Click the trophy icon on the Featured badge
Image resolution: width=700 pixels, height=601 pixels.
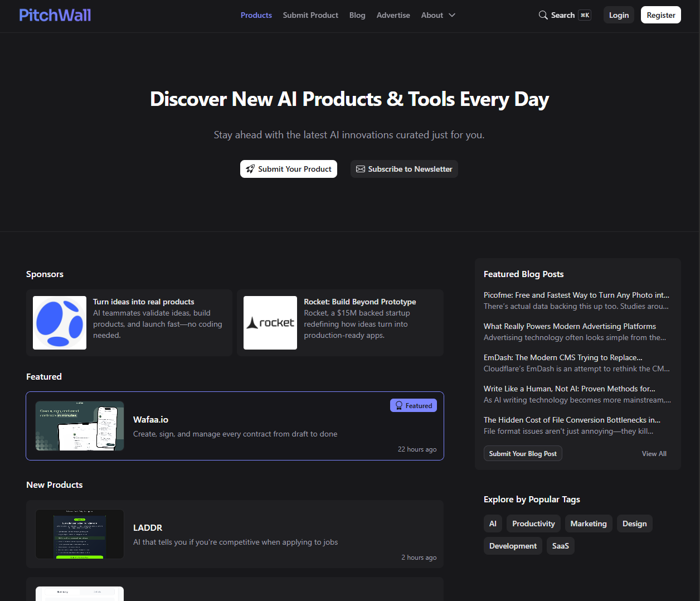pyautogui.click(x=399, y=405)
